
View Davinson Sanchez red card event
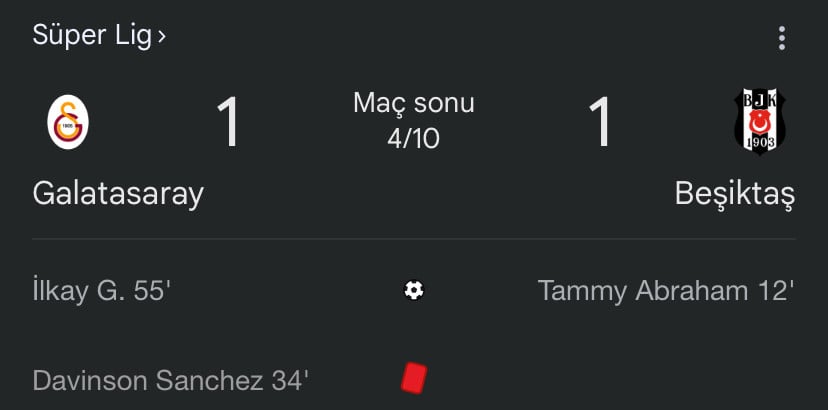pos(150,380)
